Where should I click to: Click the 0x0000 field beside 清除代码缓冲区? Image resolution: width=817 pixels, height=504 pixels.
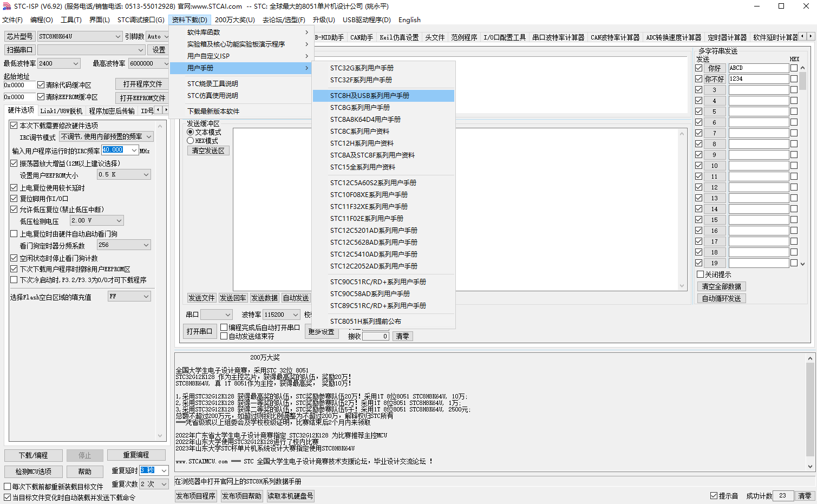pos(19,85)
